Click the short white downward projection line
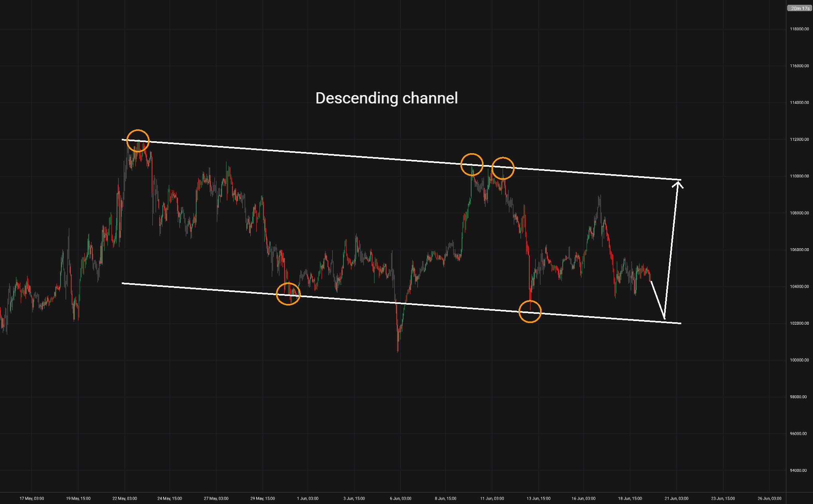 pyautogui.click(x=657, y=300)
